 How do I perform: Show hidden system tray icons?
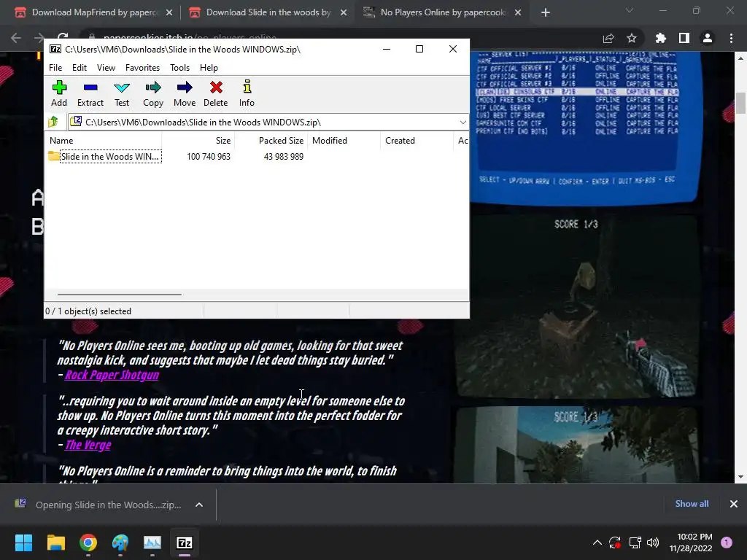pos(597,542)
